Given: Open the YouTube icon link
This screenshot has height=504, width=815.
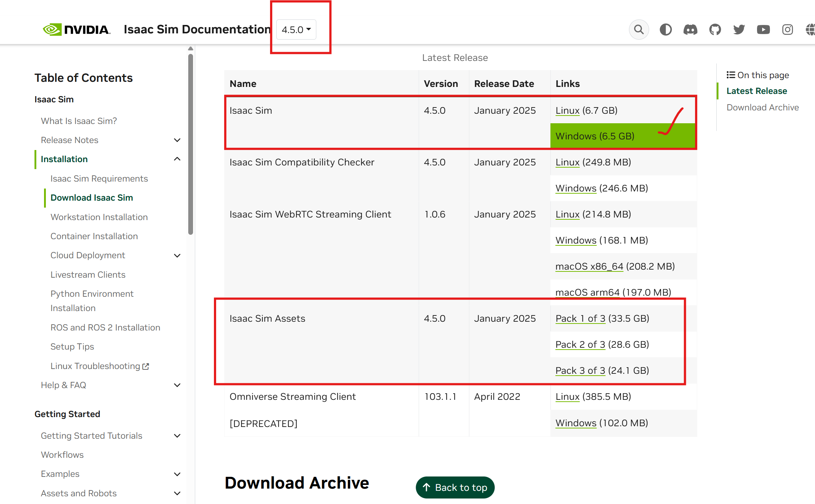Looking at the screenshot, I should 763,29.
